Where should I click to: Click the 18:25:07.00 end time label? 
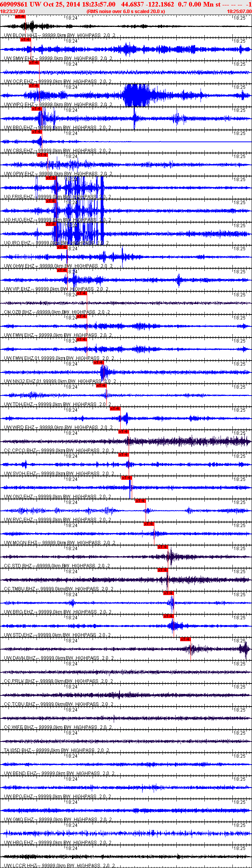239,12
